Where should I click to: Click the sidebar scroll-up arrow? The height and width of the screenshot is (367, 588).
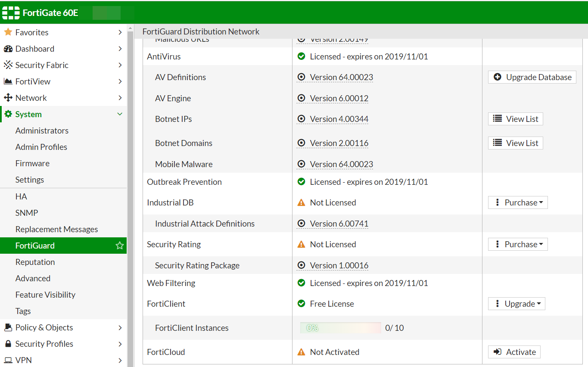tap(131, 28)
